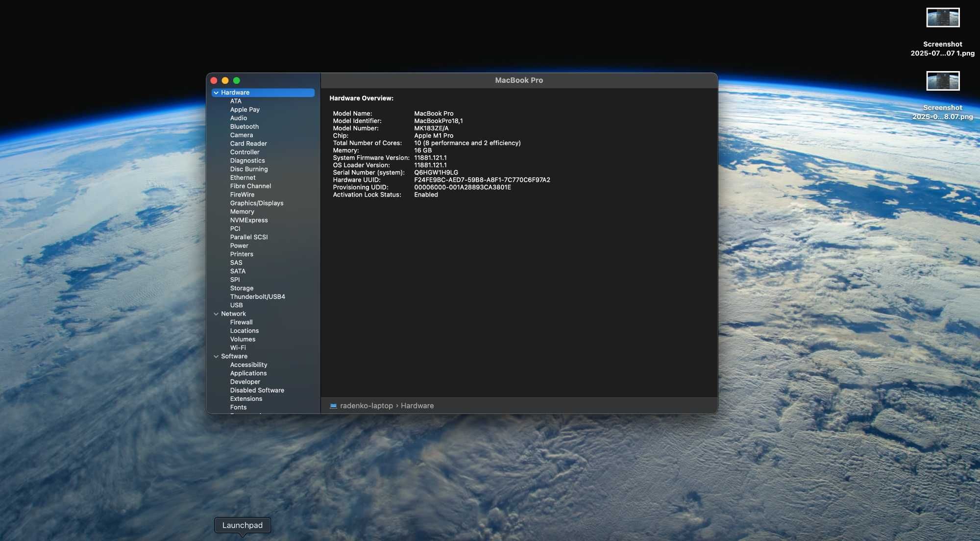Select the Network category label
The width and height of the screenshot is (980, 541).
pos(233,314)
